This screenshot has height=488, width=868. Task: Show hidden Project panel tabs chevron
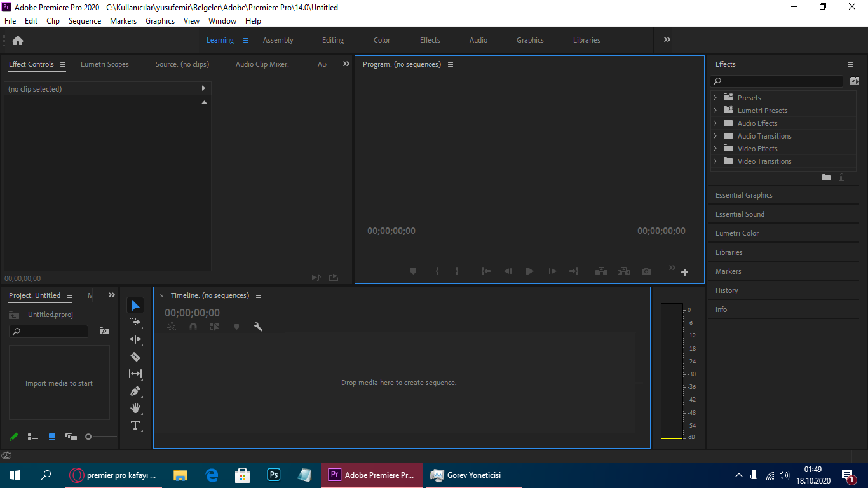pos(112,295)
